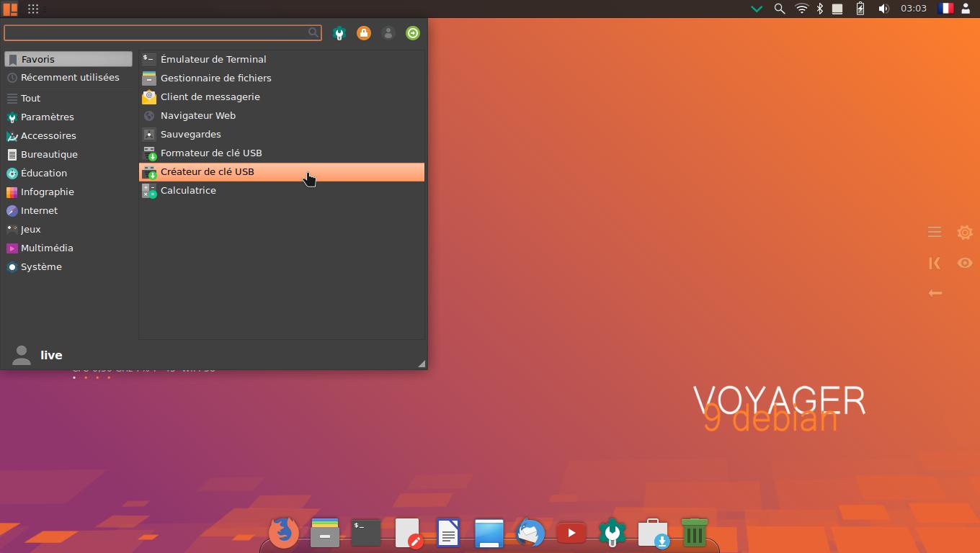Click the 03:03 clock
980x553 pixels.
click(x=914, y=9)
